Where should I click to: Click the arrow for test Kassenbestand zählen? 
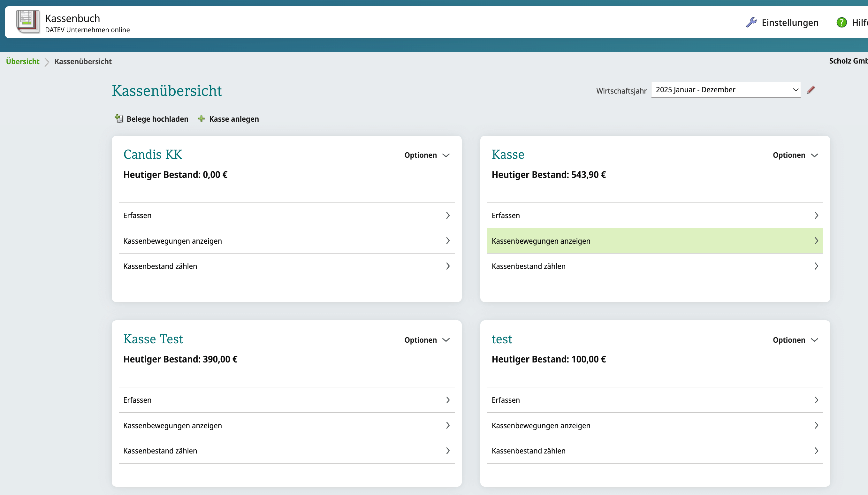(816, 451)
